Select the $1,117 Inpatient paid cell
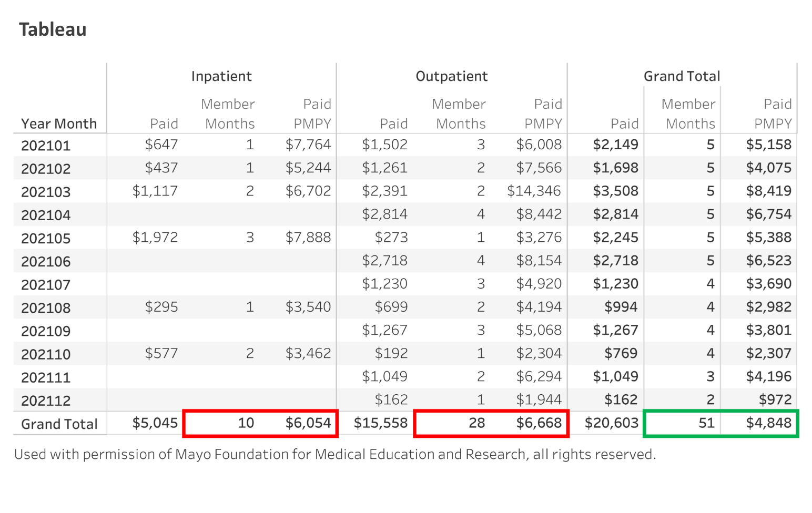The image size is (812, 513). (x=155, y=191)
